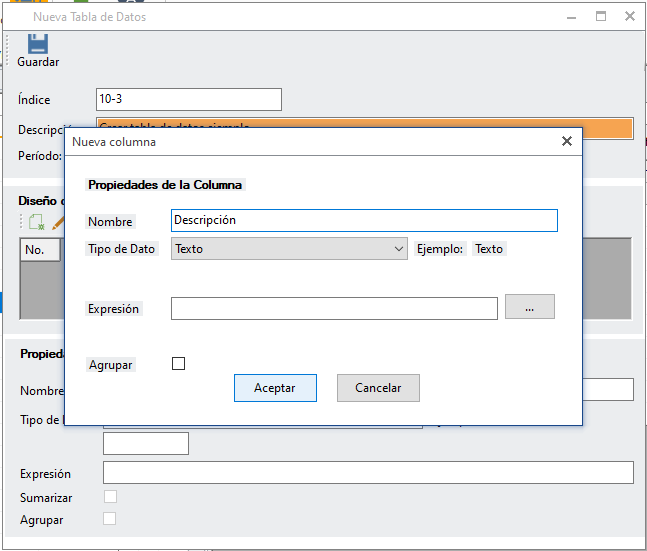The height and width of the screenshot is (551, 647).
Task: Minimize the Nueva Tabla de Datos window
Action: (571, 17)
